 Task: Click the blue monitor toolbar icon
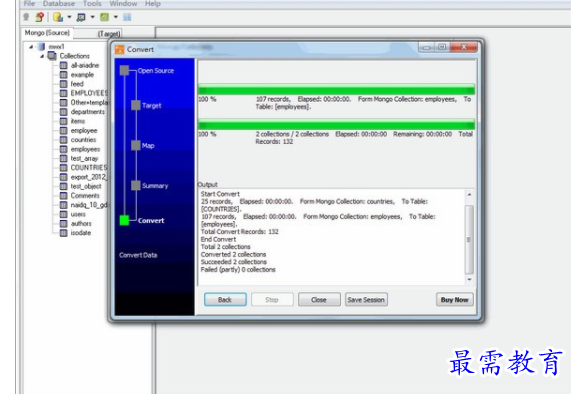(81, 17)
